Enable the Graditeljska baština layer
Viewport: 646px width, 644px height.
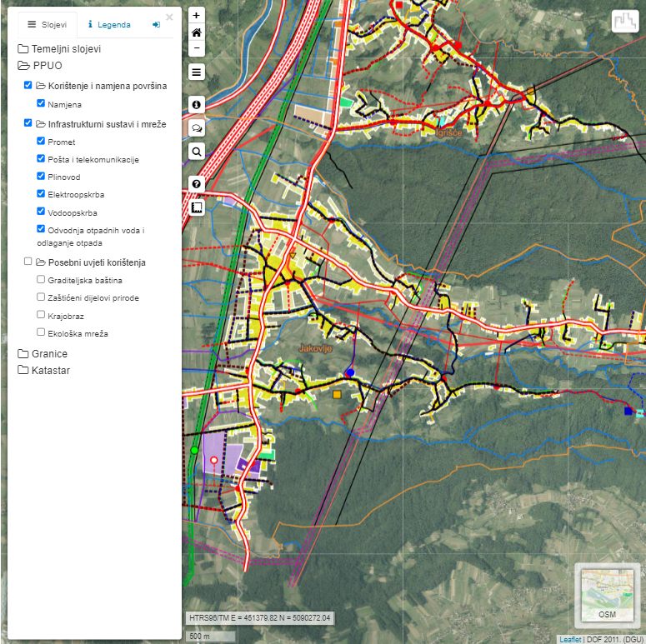pos(41,280)
